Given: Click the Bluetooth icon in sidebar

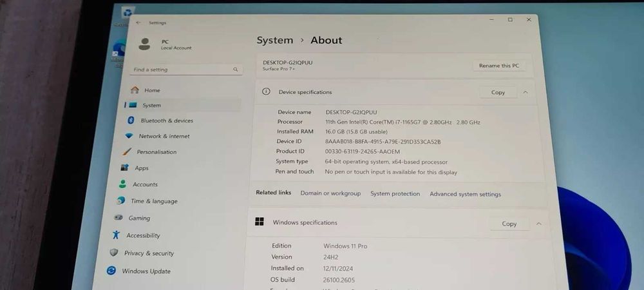Looking at the screenshot, I should (x=131, y=121).
